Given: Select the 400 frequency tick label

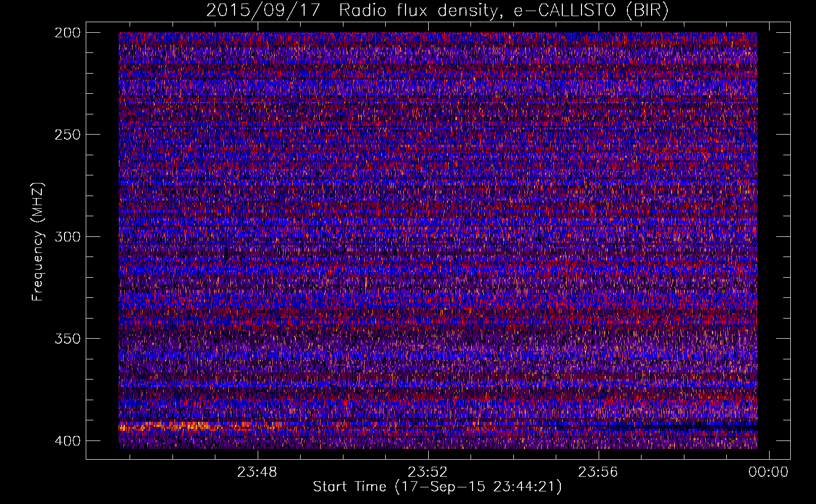Looking at the screenshot, I should coord(67,440).
